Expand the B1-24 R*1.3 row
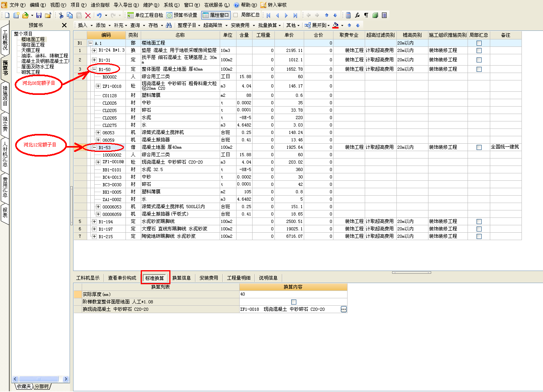The image size is (543, 392). point(94,50)
